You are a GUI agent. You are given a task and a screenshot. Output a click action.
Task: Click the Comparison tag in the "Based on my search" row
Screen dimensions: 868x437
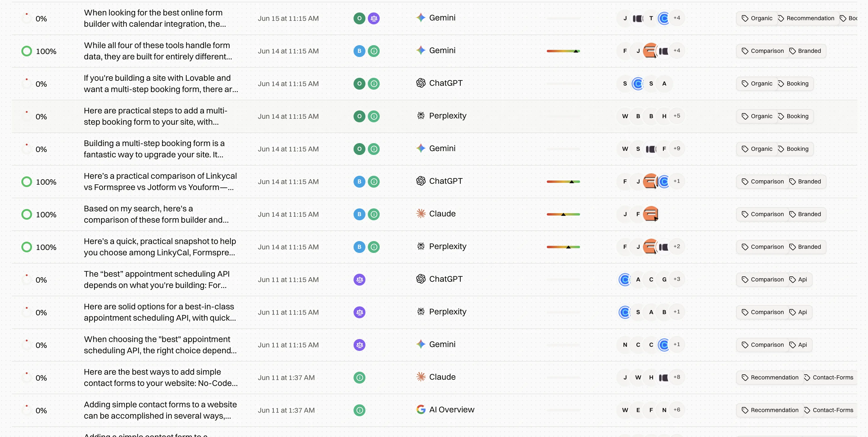[763, 214]
